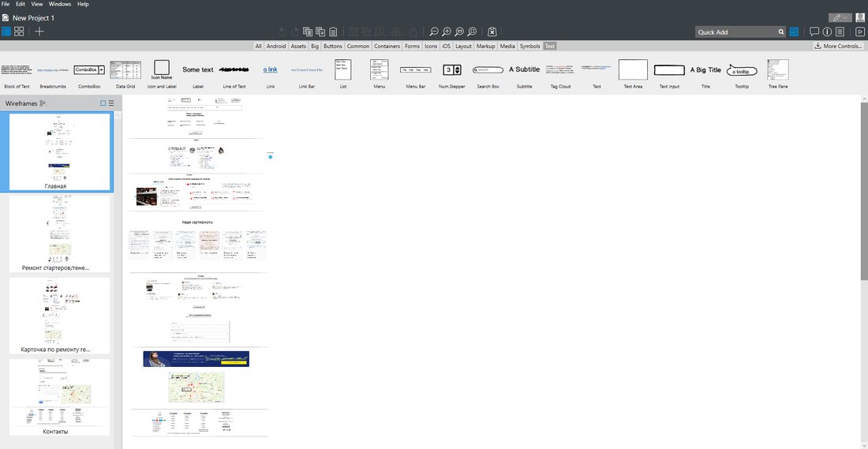This screenshot has width=868, height=449.
Task: Click the Zoom to Fit icon
Action: click(472, 32)
